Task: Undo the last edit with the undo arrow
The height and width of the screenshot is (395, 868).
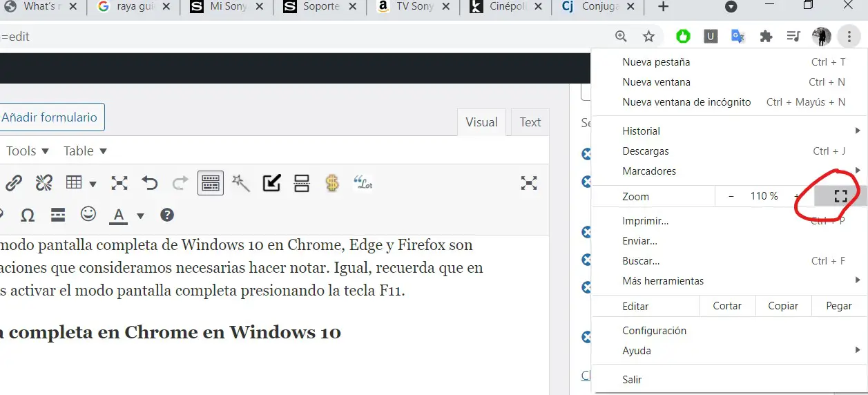Action: click(x=150, y=183)
